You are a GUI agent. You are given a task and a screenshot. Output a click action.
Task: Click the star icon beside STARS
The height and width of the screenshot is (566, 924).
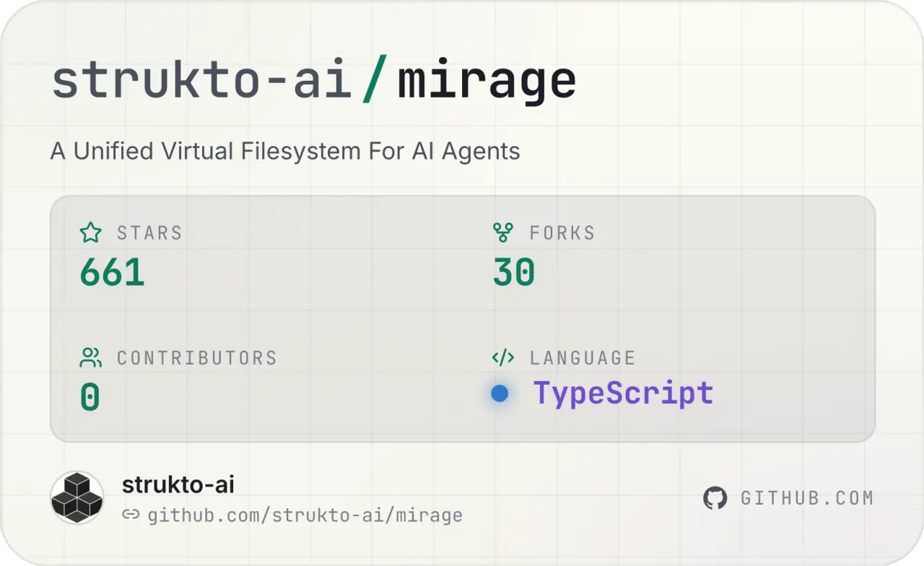tap(90, 232)
